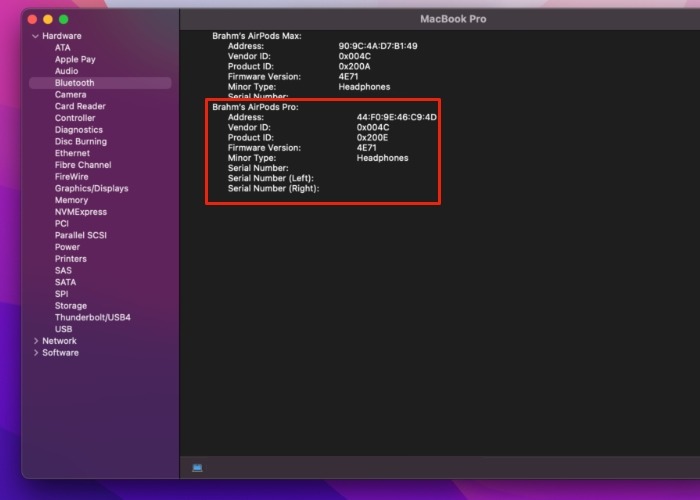Open the ATA hardware category

(x=63, y=47)
